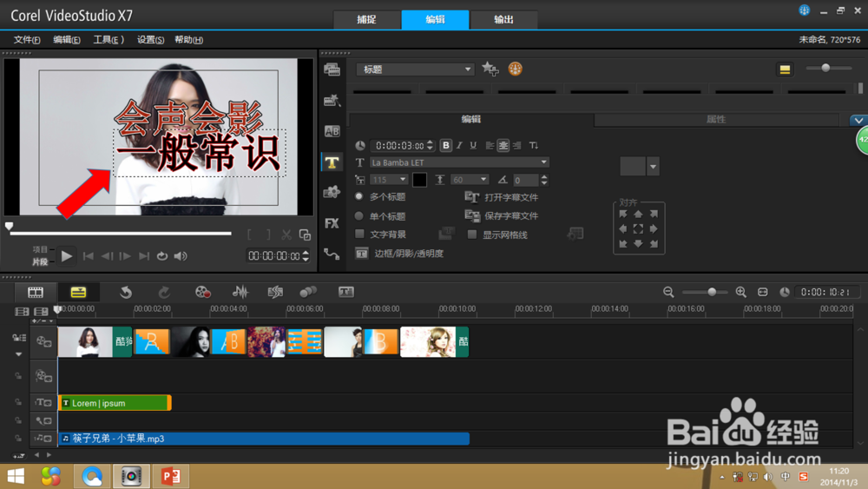Toggle title track ripple editing lock
The height and width of the screenshot is (489, 868).
coord(18,403)
